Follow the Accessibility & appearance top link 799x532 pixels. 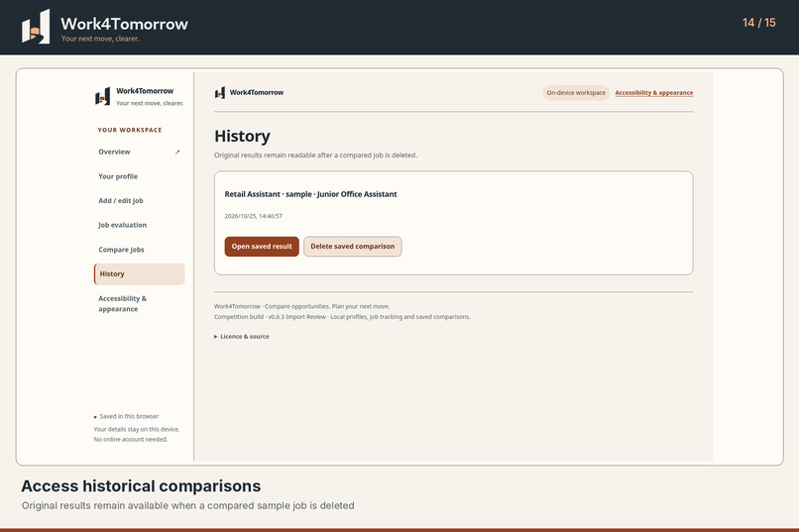click(x=654, y=93)
